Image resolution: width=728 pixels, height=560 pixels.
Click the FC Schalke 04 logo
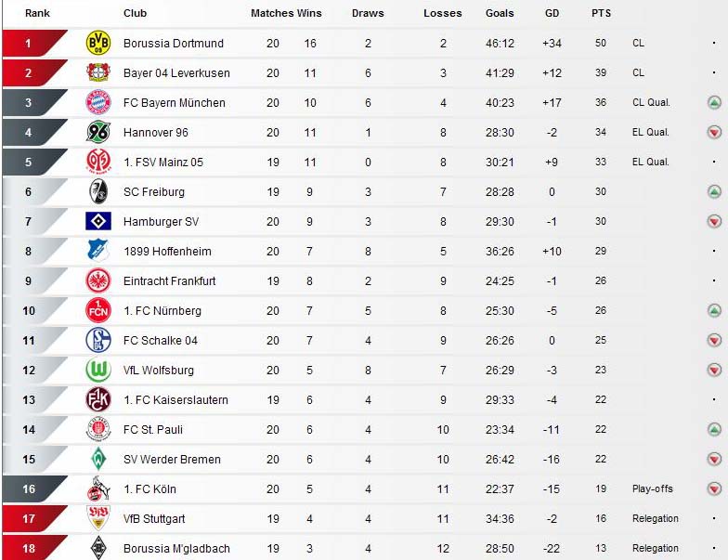98,340
